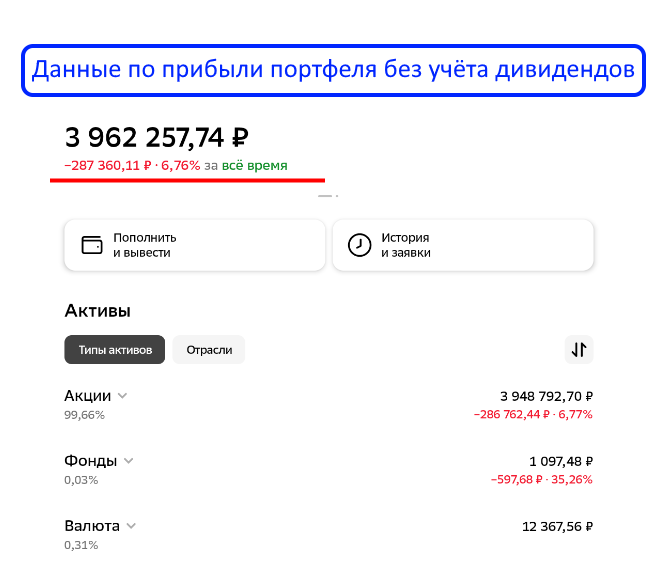Image resolution: width=661 pixels, height=568 pixels.
Task: Expand the Акции chevron
Action: point(122,396)
